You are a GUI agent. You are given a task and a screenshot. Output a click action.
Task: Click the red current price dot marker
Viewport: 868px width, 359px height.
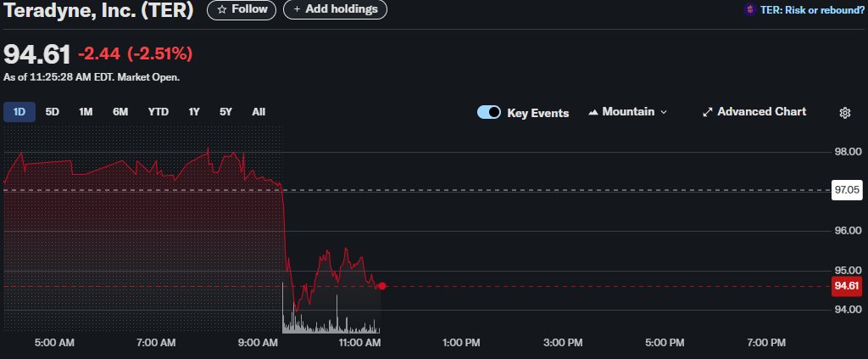click(382, 286)
